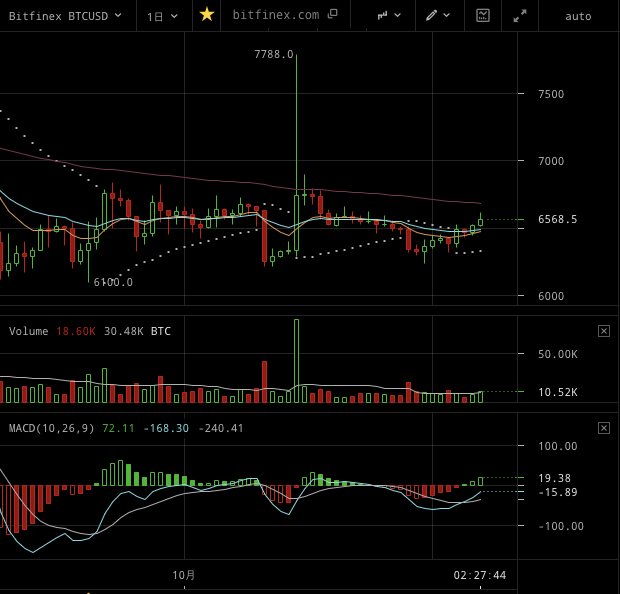Image resolution: width=620 pixels, height=594 pixels.
Task: Click the tall green candle wick at 7788.0
Action: tap(297, 125)
